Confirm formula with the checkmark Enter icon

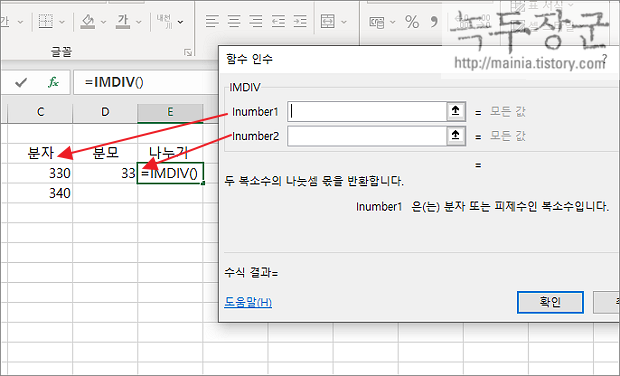pyautogui.click(x=21, y=82)
